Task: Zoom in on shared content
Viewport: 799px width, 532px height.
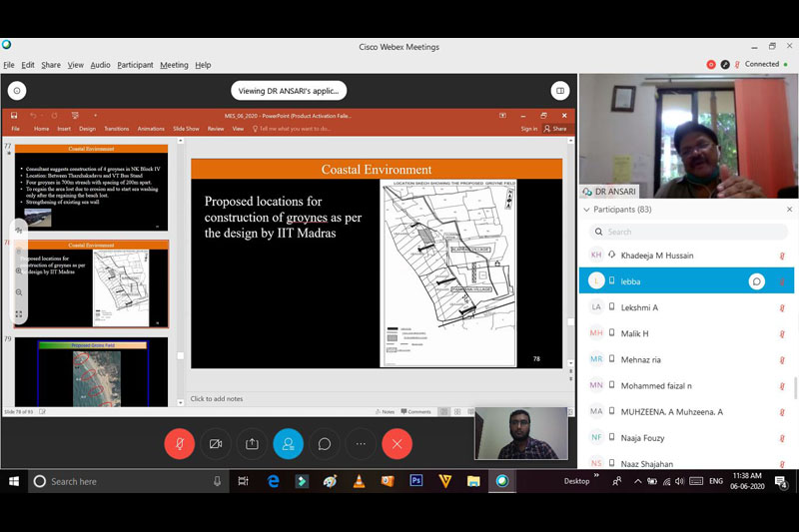Action: point(19,270)
